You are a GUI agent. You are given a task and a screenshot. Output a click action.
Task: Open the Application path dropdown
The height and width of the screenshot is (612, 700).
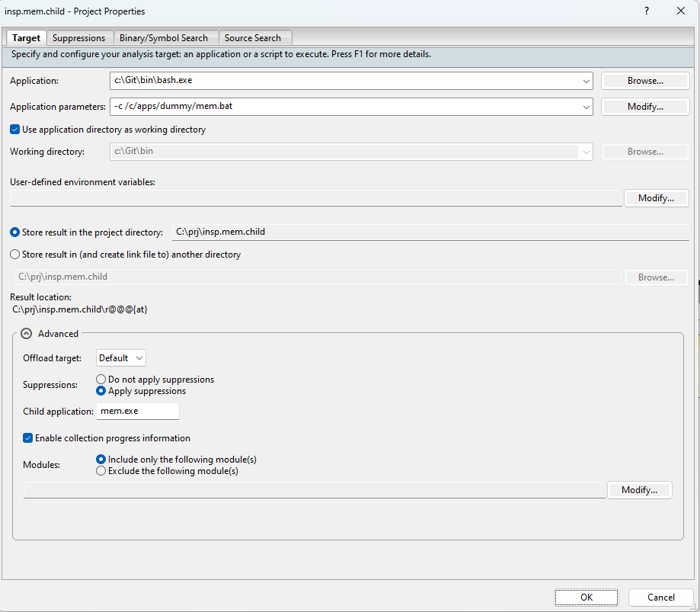[586, 81]
